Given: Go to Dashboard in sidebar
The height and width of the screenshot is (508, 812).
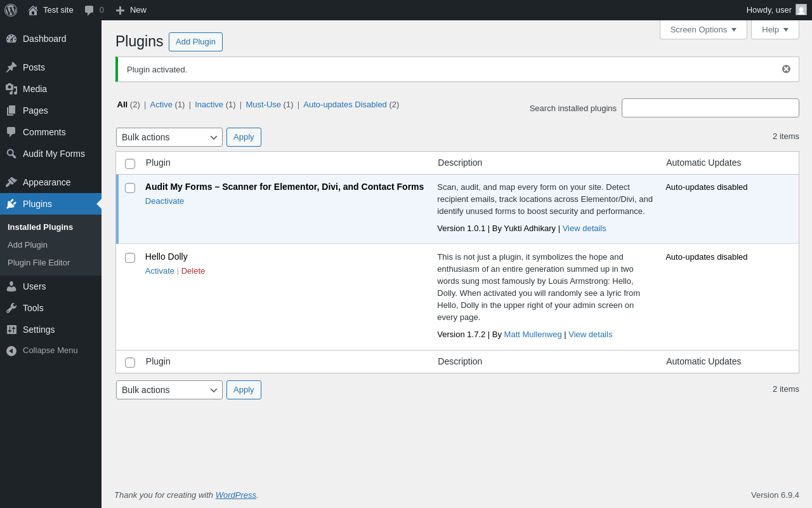Looking at the screenshot, I should click(x=51, y=39).
